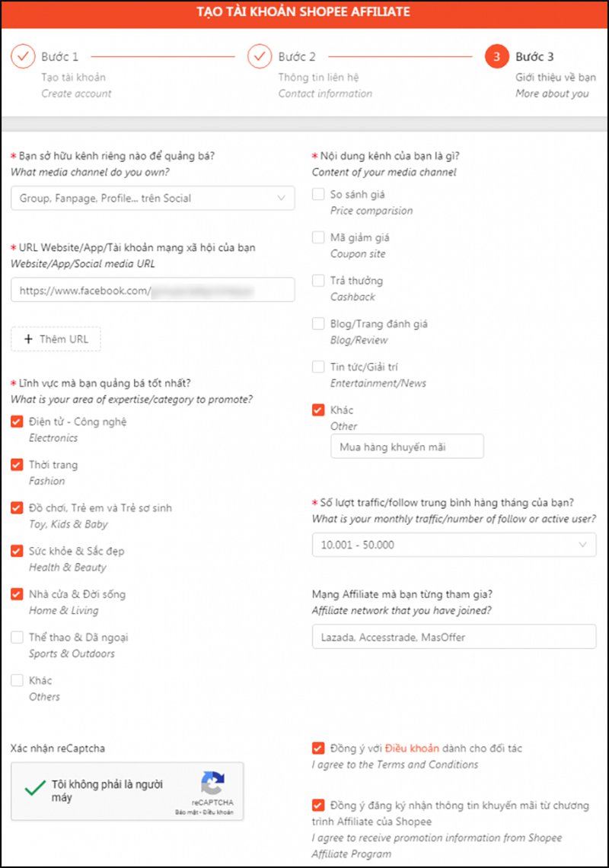Click the step 3 orange circle icon
Viewport: 609px width, 868px height.
[496, 56]
